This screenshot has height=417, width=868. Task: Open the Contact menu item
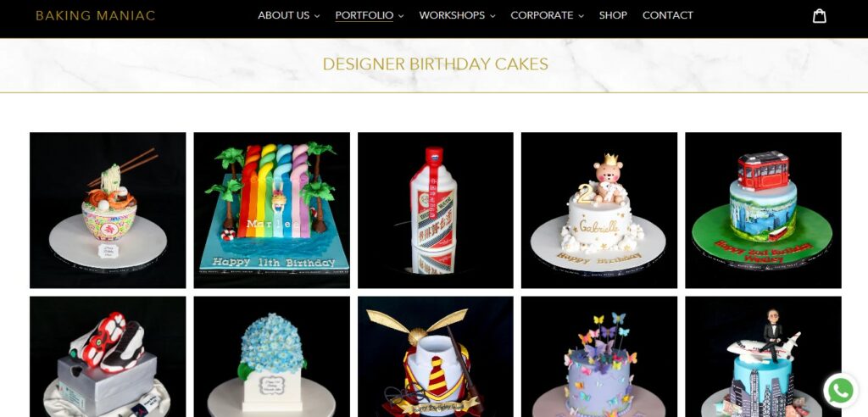pos(668,15)
